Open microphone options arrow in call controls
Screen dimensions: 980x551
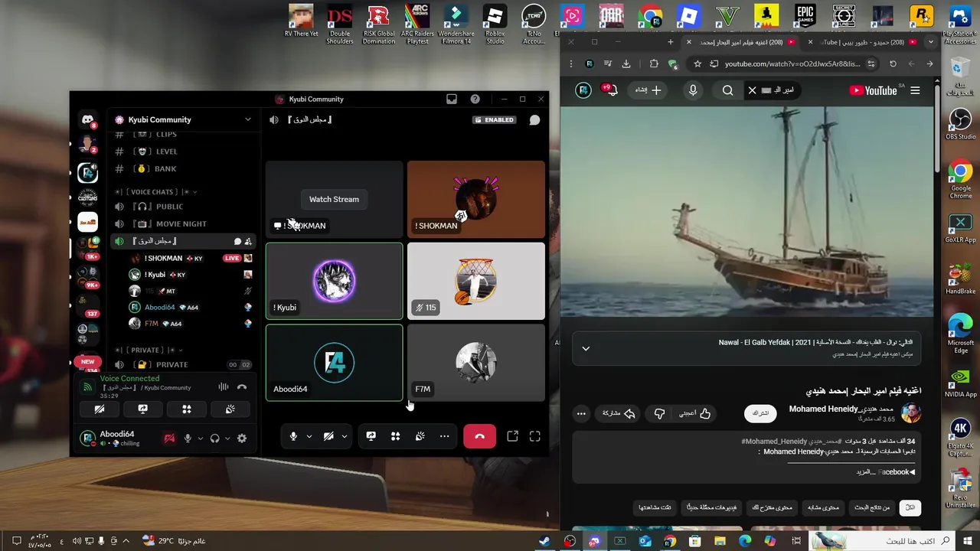pyautogui.click(x=309, y=436)
